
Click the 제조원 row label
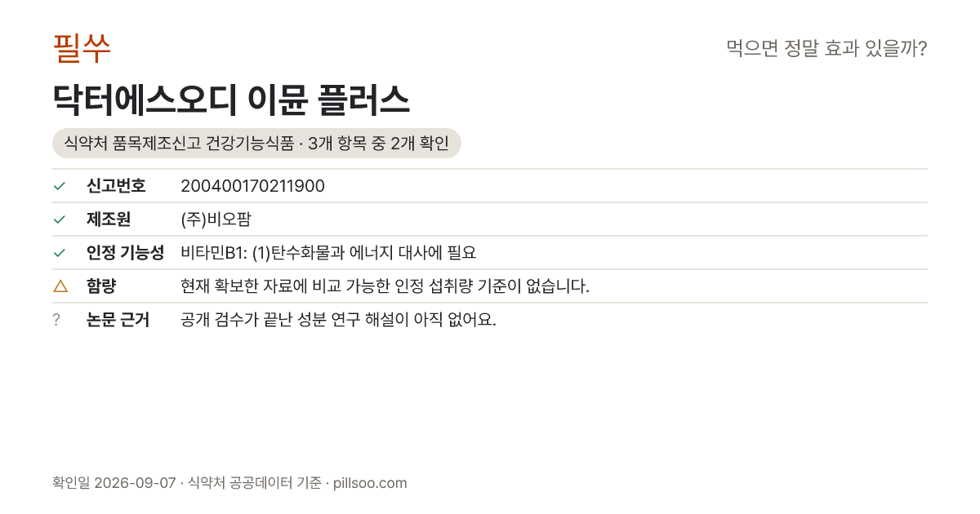[109, 219]
